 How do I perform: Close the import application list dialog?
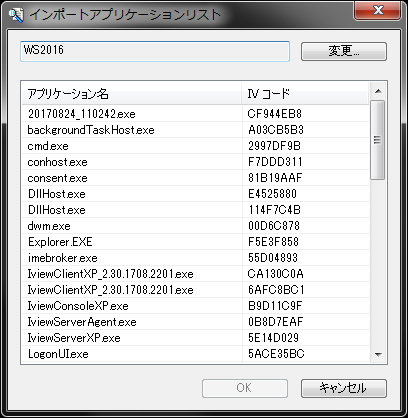tap(378, 10)
